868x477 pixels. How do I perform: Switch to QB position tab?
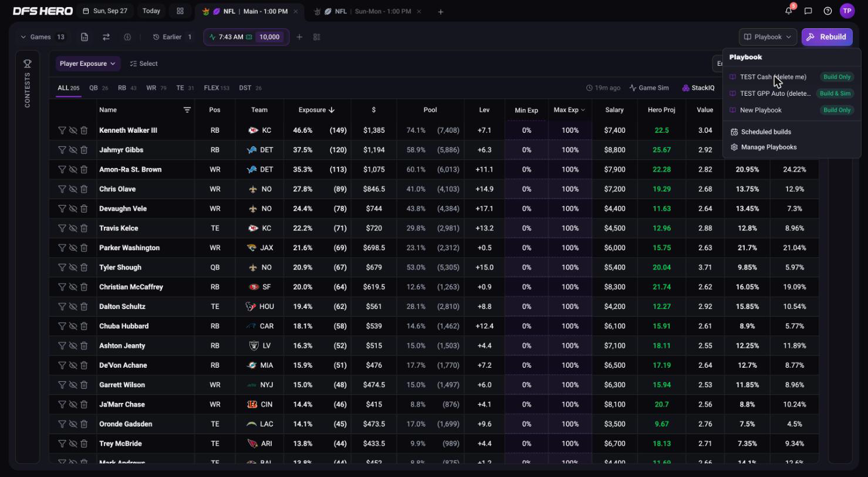click(99, 88)
